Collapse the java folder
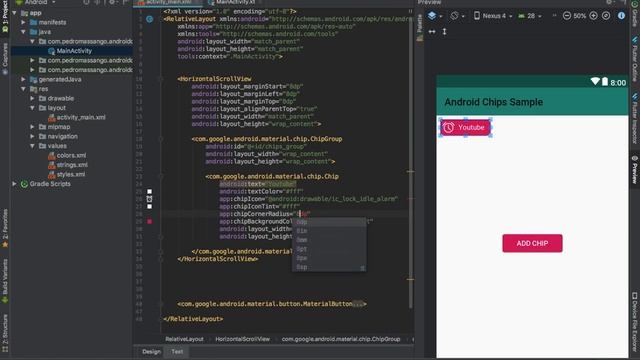The image size is (640, 360). pyautogui.click(x=23, y=31)
